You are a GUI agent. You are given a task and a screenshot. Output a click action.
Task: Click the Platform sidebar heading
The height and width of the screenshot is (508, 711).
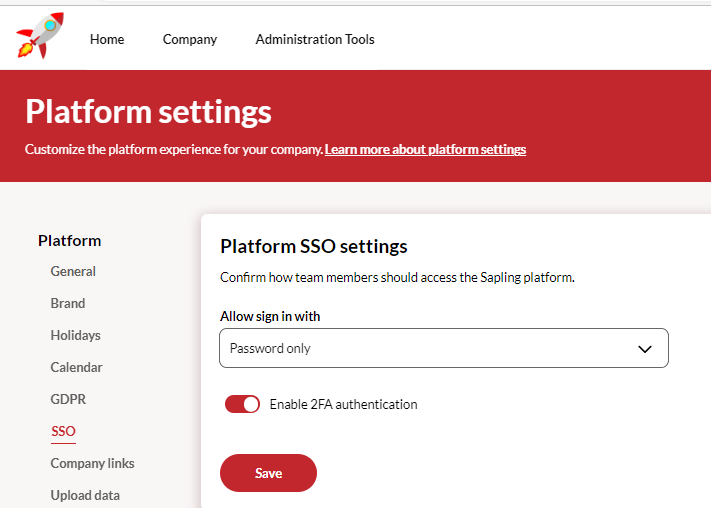point(69,240)
